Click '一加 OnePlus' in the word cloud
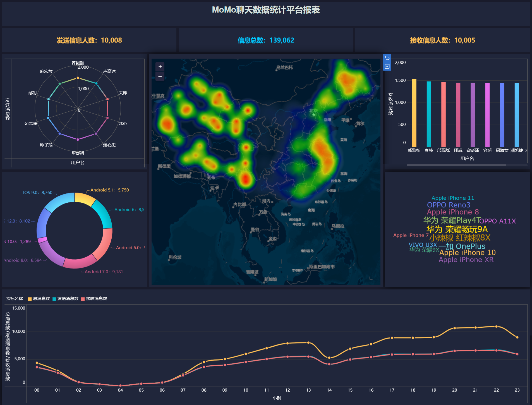This screenshot has width=532, height=405. point(462,246)
